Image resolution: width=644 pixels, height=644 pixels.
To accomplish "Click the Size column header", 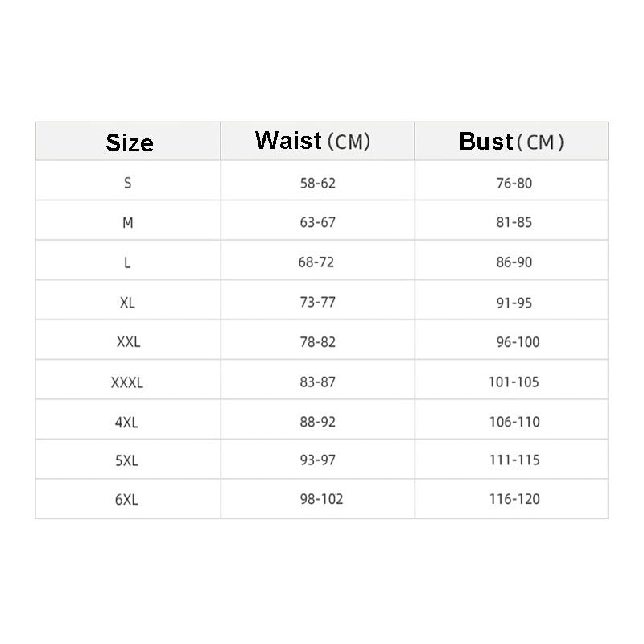I will (x=129, y=142).
